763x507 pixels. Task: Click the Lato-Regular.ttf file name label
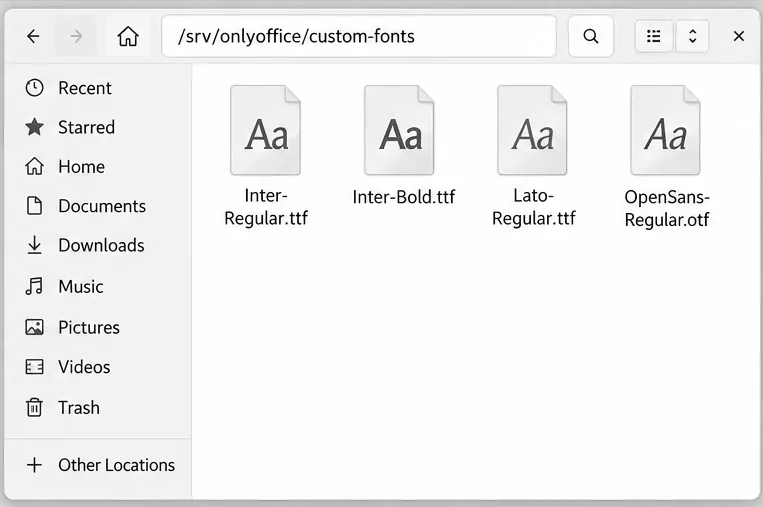point(534,207)
